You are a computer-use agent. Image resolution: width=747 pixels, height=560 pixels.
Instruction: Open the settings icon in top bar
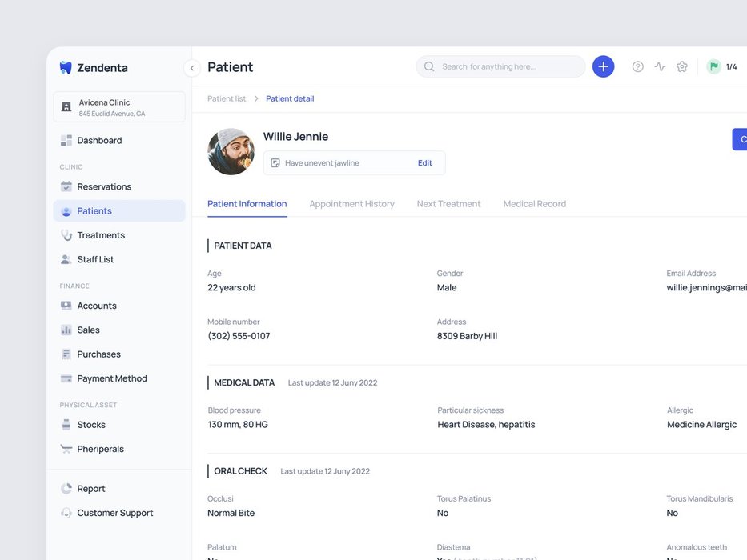coord(682,67)
